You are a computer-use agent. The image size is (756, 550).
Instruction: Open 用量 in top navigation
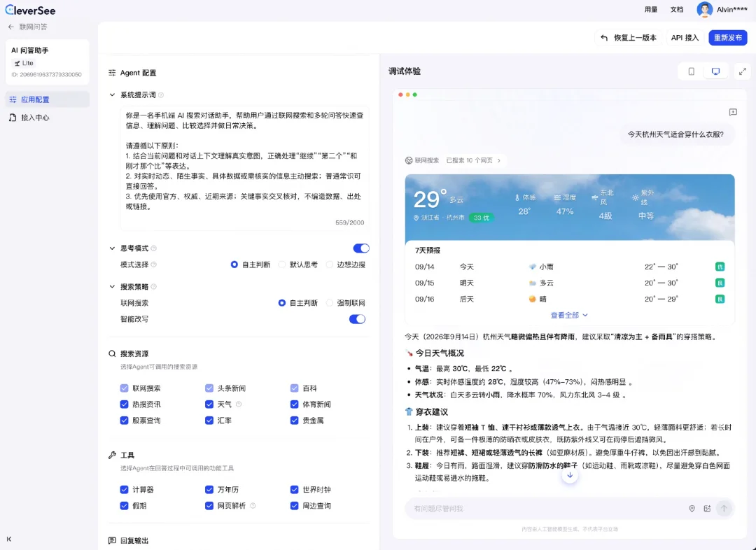651,10
